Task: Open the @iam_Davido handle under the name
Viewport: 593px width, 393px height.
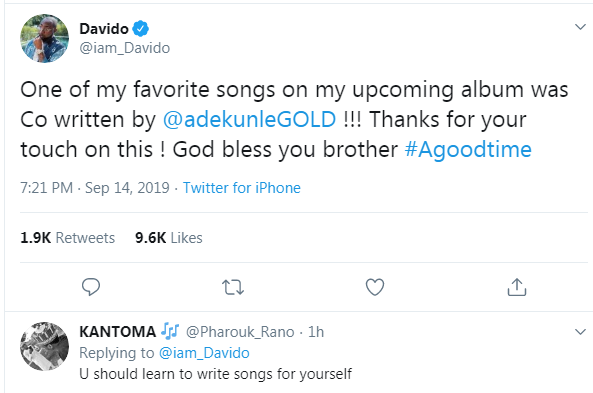Action: click(x=124, y=48)
